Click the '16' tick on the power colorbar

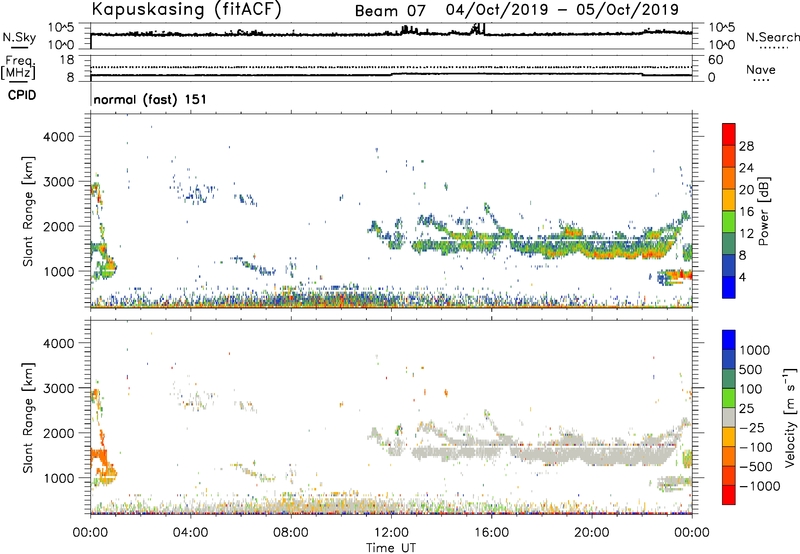coord(746,212)
